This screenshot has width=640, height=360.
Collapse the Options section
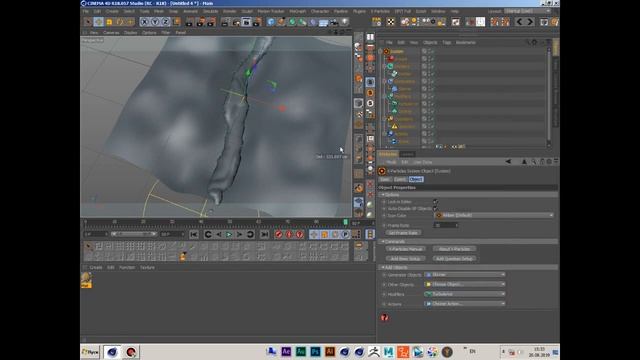tap(383, 195)
